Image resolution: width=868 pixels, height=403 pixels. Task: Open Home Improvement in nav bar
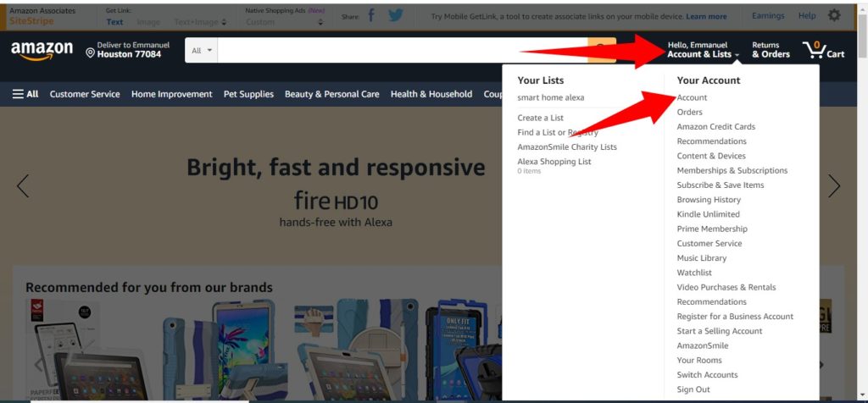[x=171, y=94]
